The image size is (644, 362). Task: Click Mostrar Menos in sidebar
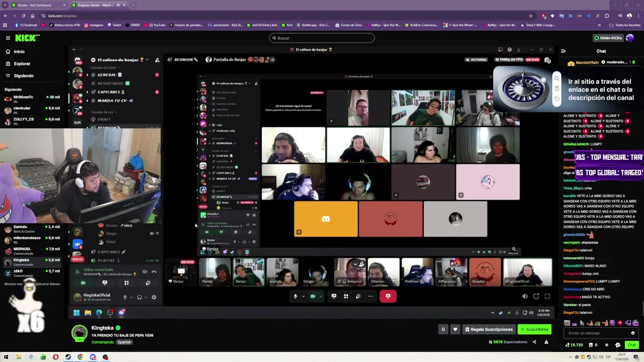coord(49,284)
